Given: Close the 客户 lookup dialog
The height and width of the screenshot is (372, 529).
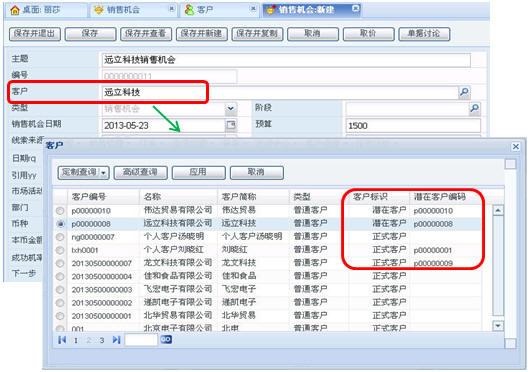Looking at the screenshot, I should [516, 147].
